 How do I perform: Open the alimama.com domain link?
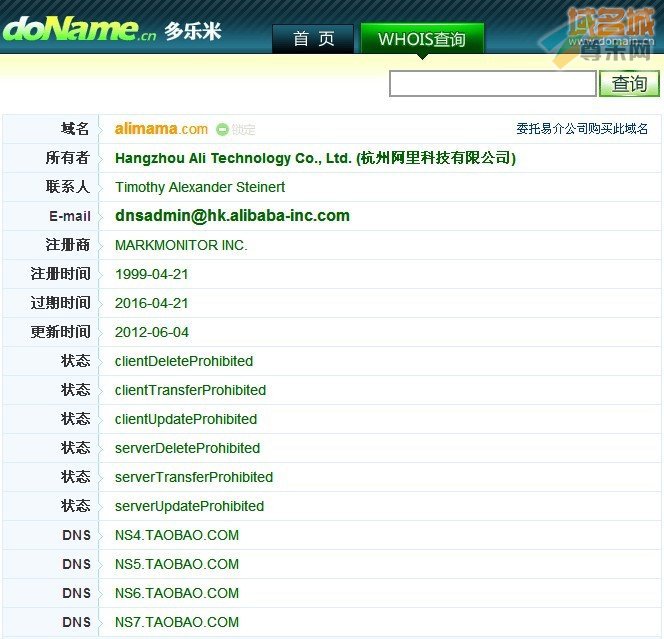click(161, 129)
